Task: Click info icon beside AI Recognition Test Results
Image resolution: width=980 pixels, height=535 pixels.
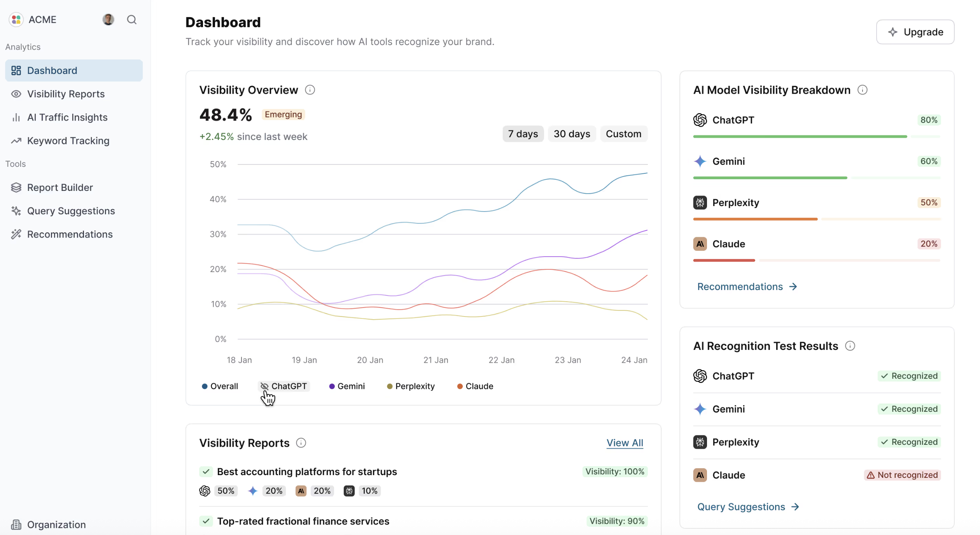Action: 850,346
